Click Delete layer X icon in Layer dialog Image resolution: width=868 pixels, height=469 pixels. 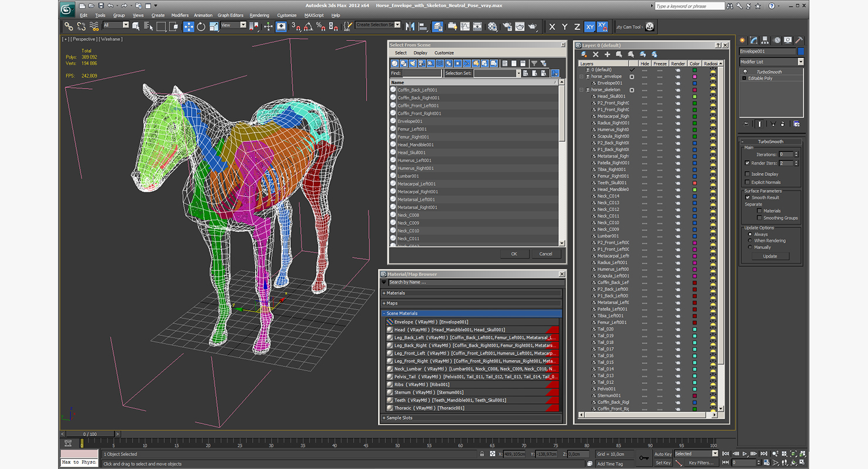(x=595, y=54)
